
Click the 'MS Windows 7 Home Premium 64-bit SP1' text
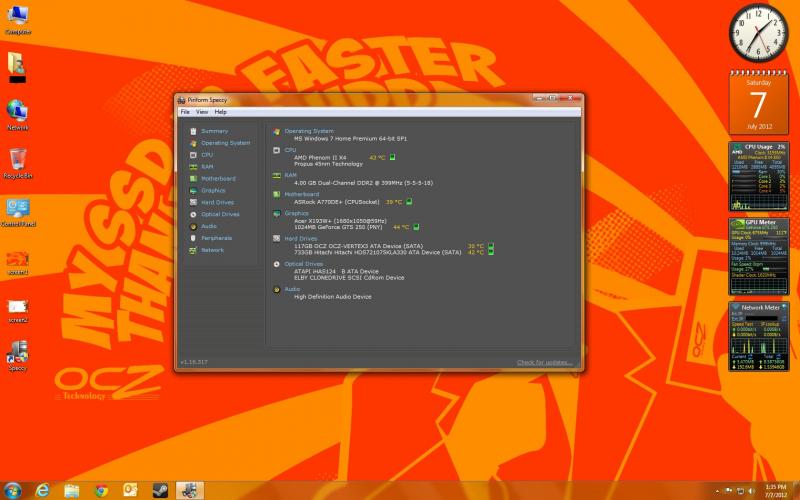[x=350, y=138]
